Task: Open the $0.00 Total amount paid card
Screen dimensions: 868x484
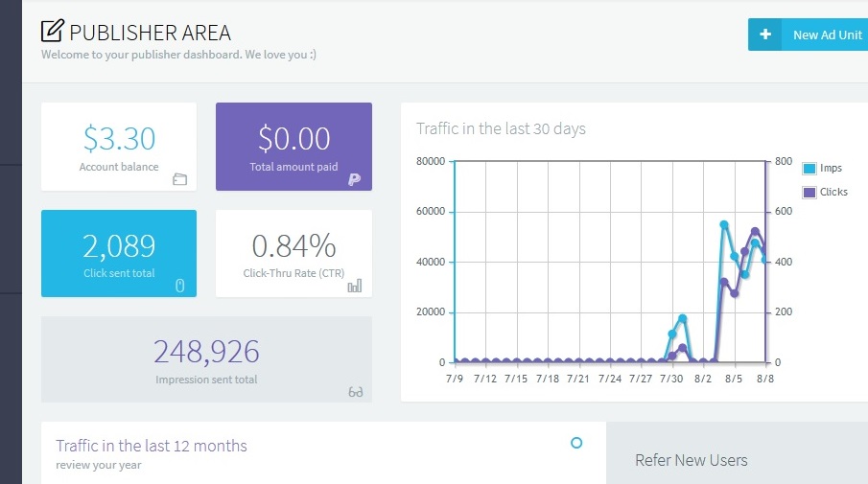Action: click(293, 146)
